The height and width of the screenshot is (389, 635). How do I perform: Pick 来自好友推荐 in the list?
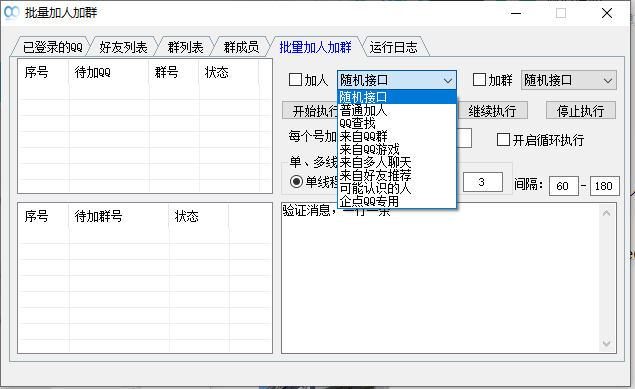[x=397, y=175]
